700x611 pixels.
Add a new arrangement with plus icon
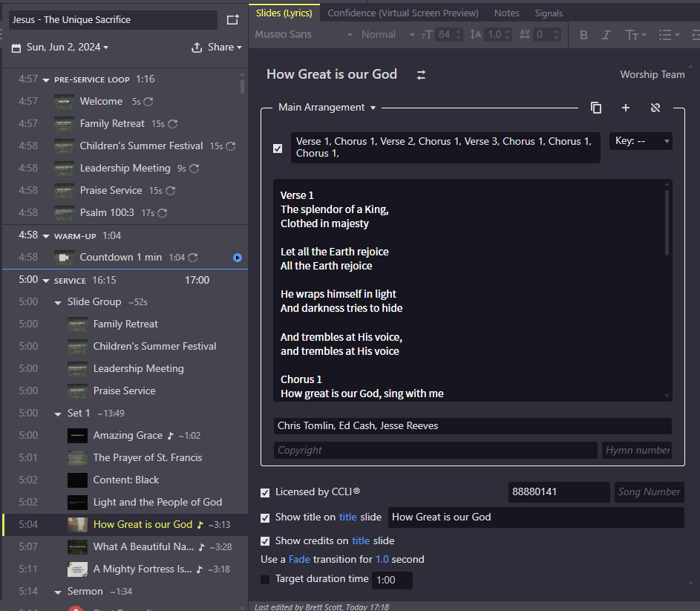(626, 108)
